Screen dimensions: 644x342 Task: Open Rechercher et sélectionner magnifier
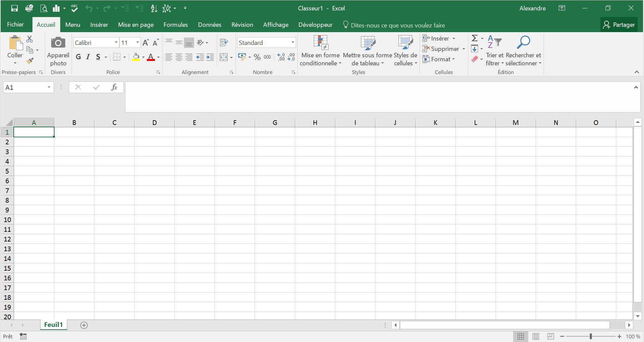pos(523,43)
